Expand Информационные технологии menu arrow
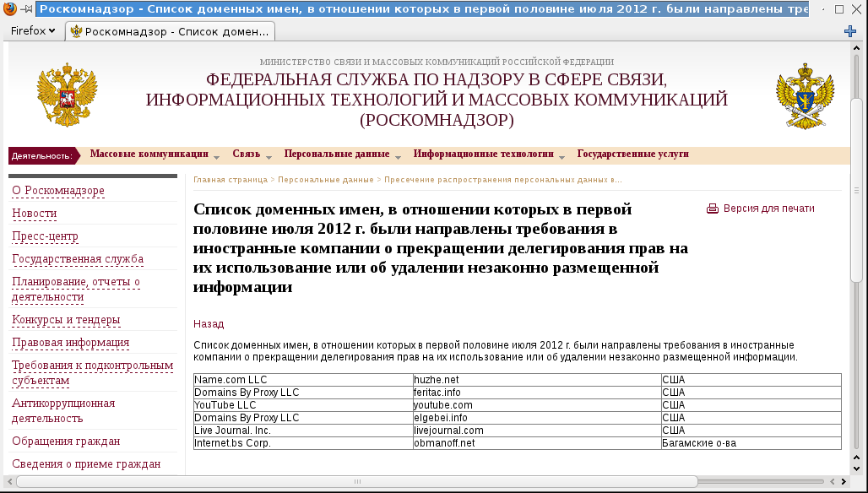 pos(561,158)
